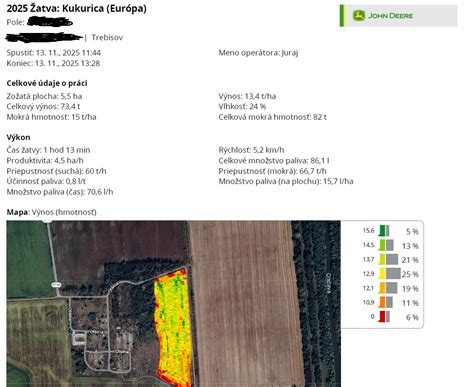Viewport: 474px width, 387px height.
Task: Click the 'Ondava' river label on the map
Action: tap(328, 283)
